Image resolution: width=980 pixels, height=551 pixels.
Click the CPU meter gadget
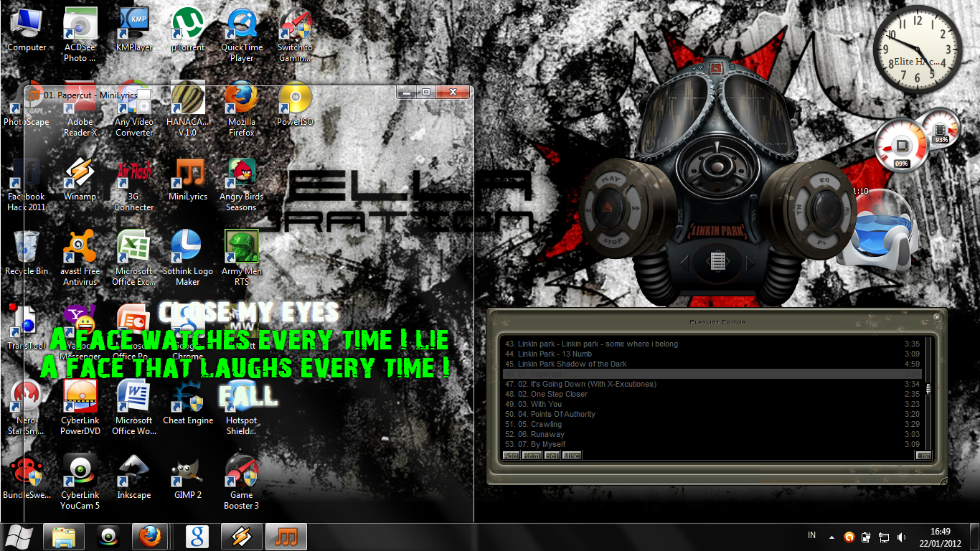901,144
